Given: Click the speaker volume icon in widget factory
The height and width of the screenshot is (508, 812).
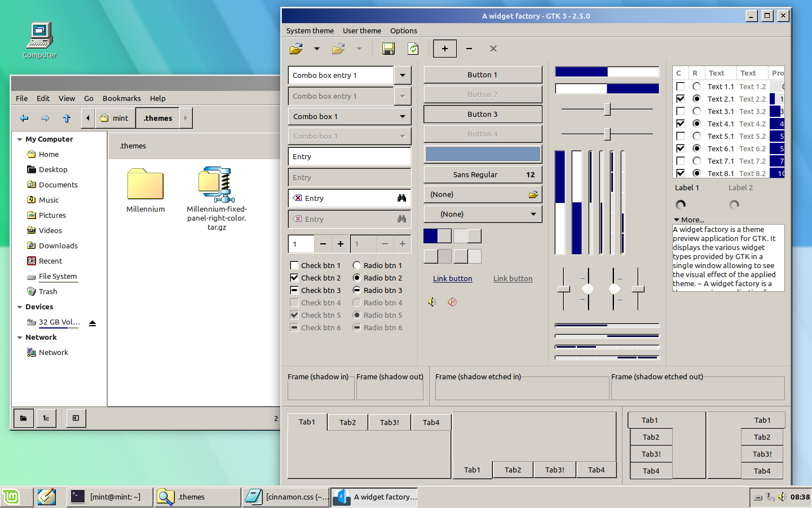Looking at the screenshot, I should tap(432, 302).
